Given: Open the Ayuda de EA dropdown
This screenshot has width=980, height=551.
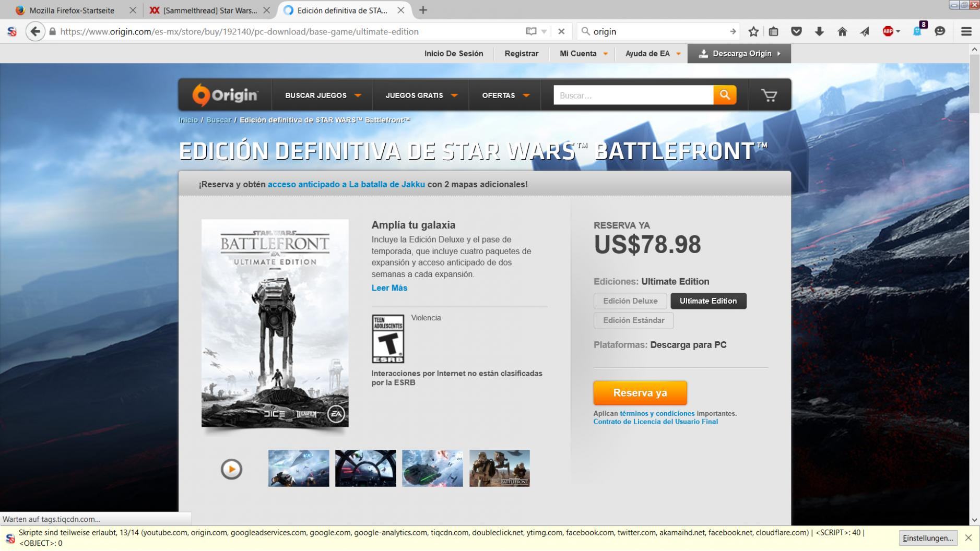Looking at the screenshot, I should click(653, 53).
